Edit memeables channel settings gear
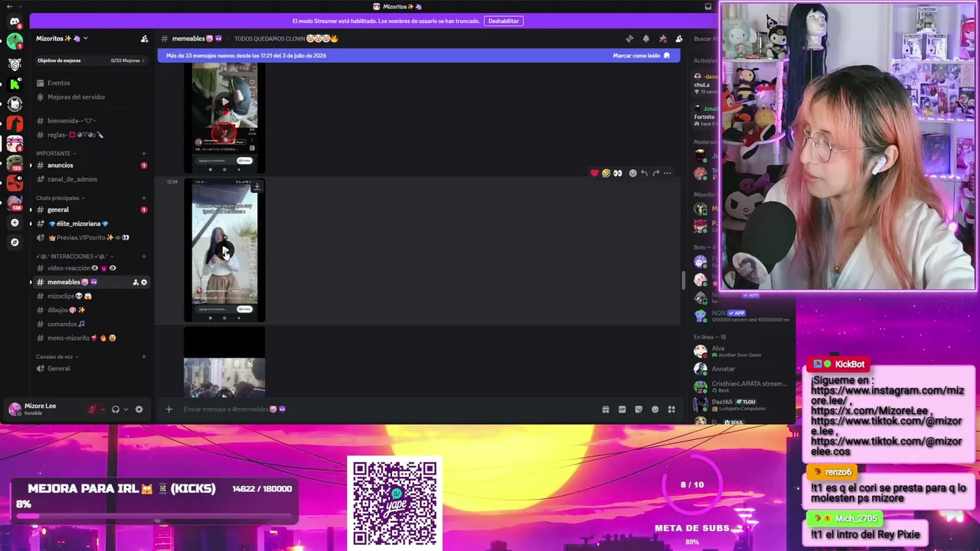 coord(144,282)
